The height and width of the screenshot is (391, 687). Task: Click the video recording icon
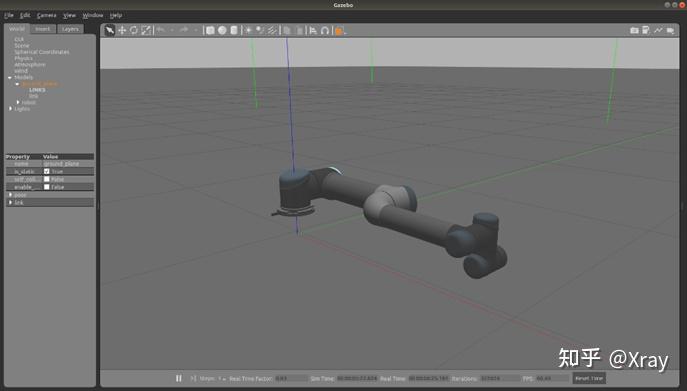(670, 30)
